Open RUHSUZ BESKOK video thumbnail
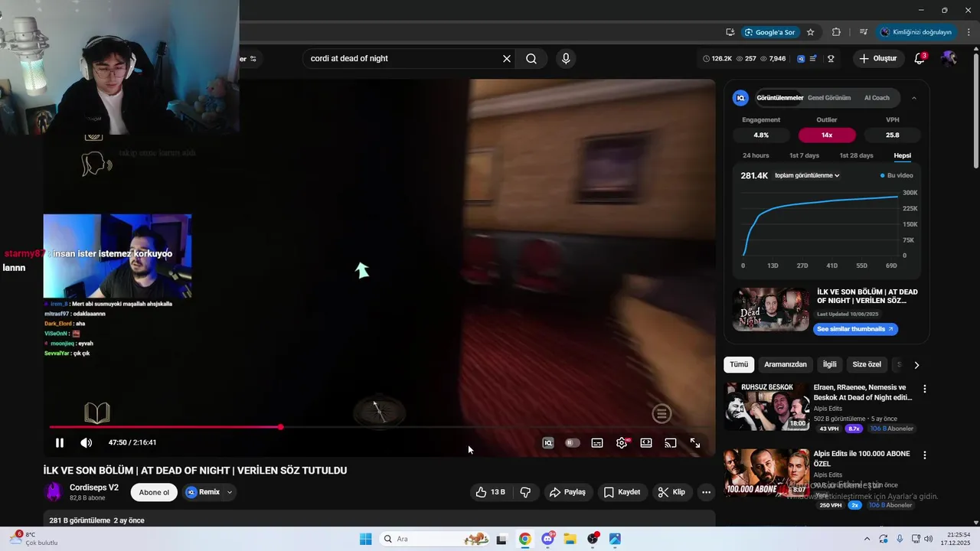 766,406
